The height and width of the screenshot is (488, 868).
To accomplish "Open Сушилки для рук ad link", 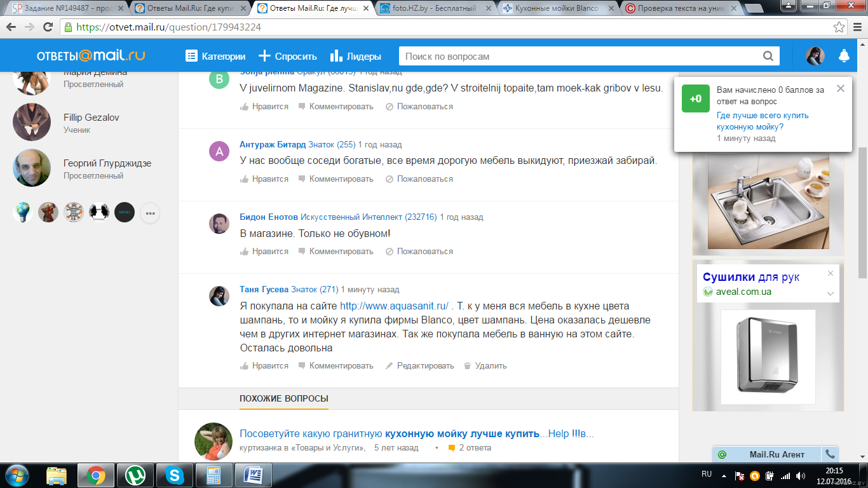I will click(x=751, y=277).
